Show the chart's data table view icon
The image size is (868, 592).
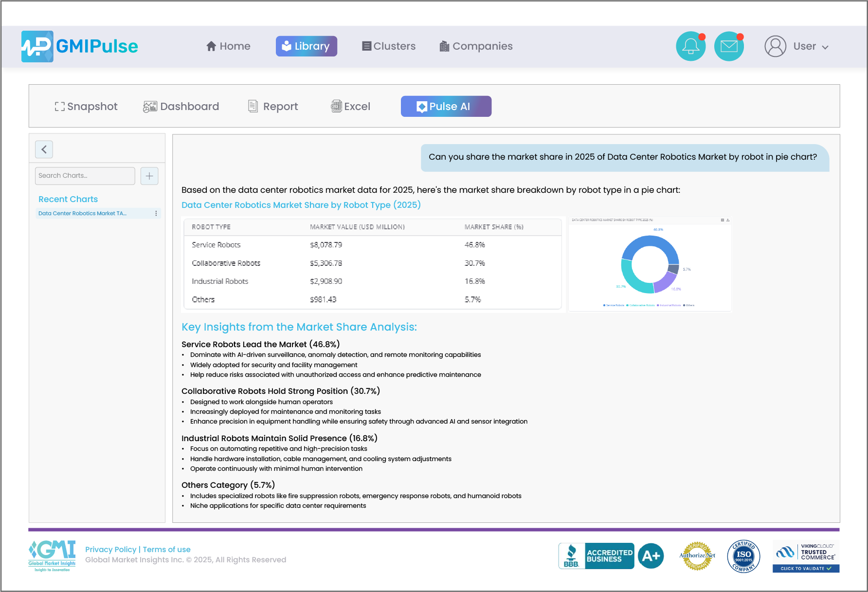point(723,220)
